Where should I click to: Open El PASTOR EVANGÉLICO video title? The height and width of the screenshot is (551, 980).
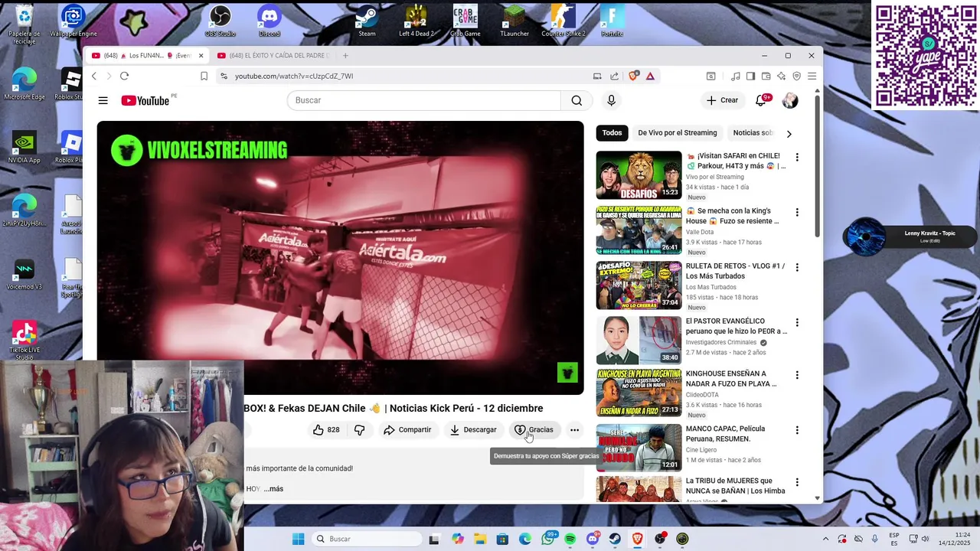[737, 326]
